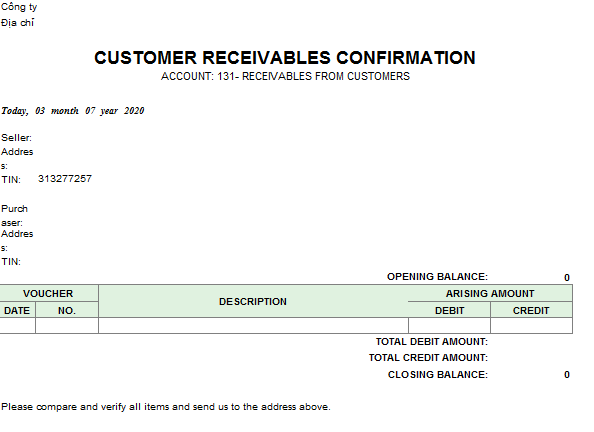594x432 pixels.
Task: Click the NO. column header
Action: [67, 310]
